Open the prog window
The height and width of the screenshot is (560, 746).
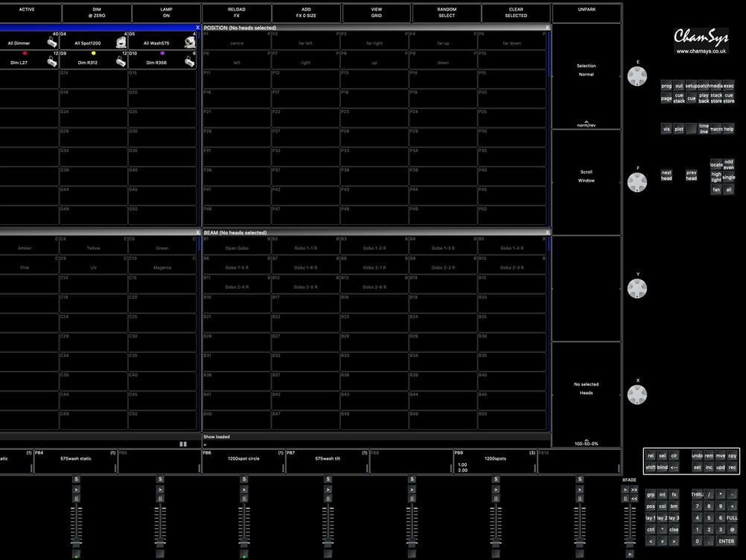tap(666, 86)
